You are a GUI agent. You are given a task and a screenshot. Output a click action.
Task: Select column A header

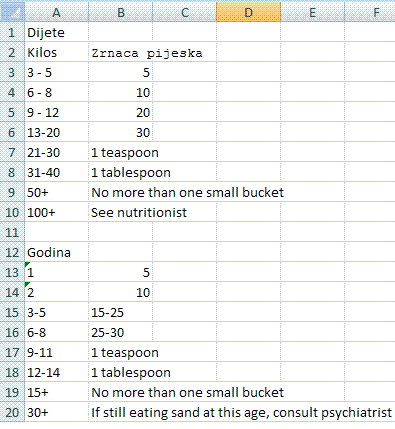click(57, 12)
